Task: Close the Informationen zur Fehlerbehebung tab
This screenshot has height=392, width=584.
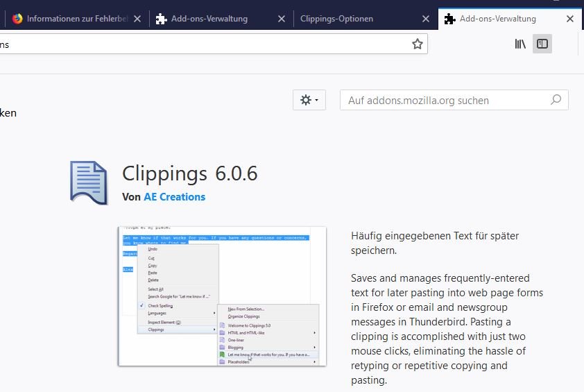Action: [x=137, y=19]
